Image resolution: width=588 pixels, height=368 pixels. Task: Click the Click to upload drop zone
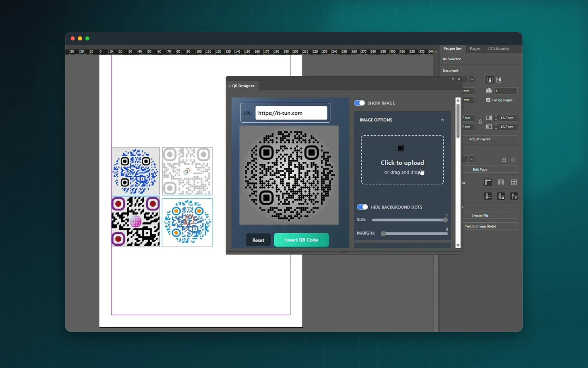pos(402,160)
